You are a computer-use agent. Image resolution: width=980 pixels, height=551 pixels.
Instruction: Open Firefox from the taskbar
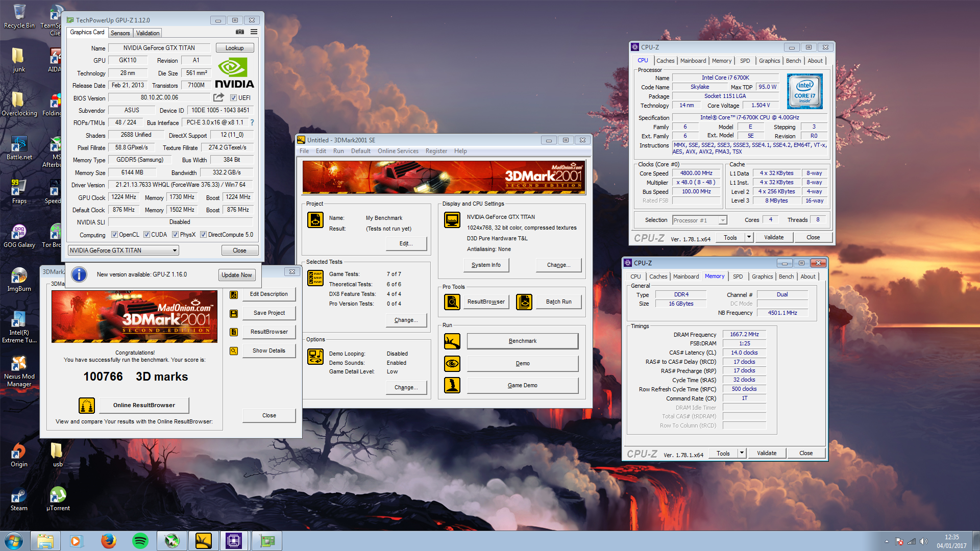108,541
